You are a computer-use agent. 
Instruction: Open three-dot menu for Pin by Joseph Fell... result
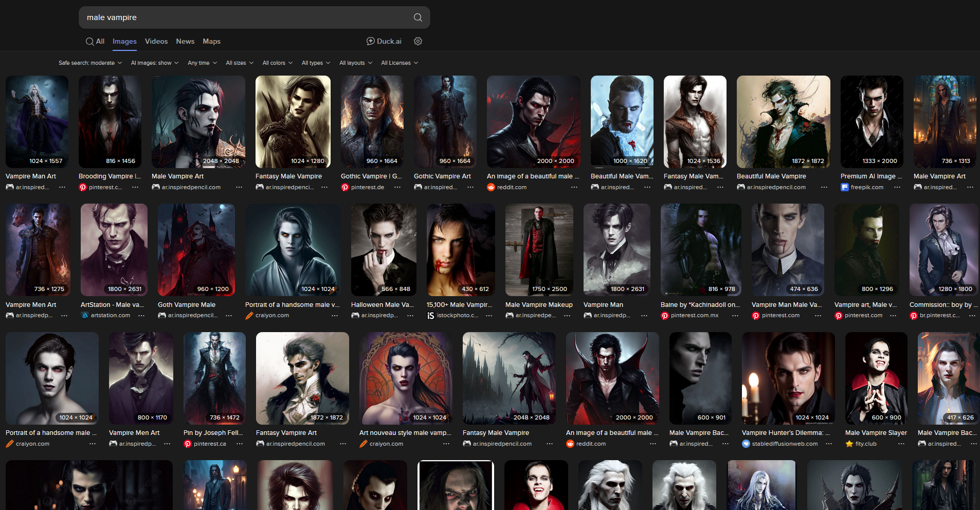240,444
